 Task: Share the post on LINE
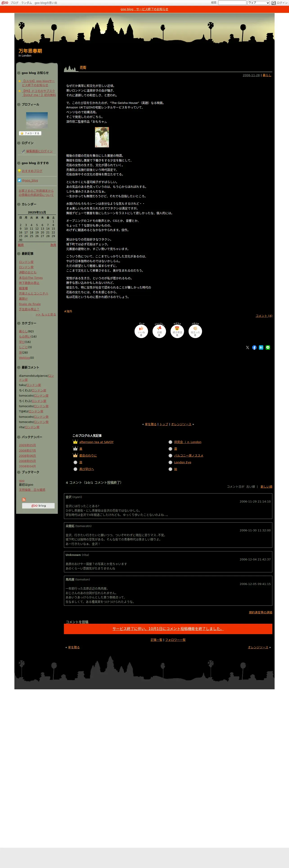[x=268, y=347]
